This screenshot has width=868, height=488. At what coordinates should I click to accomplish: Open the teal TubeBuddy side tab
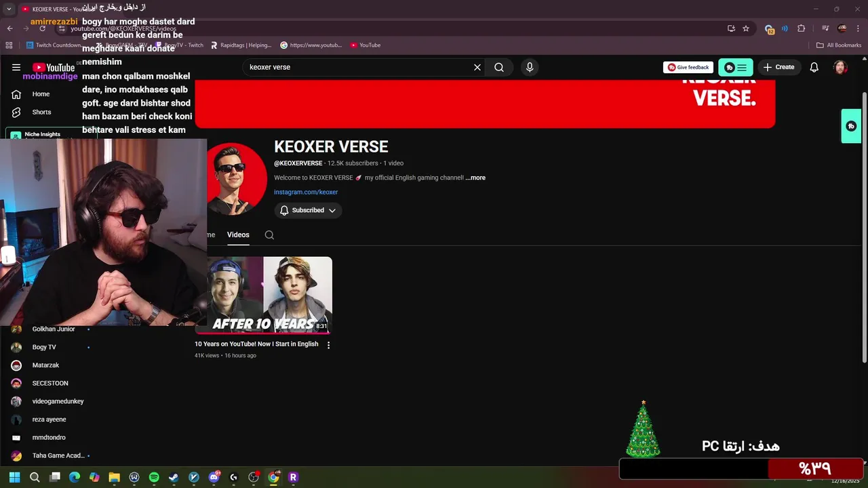click(851, 126)
